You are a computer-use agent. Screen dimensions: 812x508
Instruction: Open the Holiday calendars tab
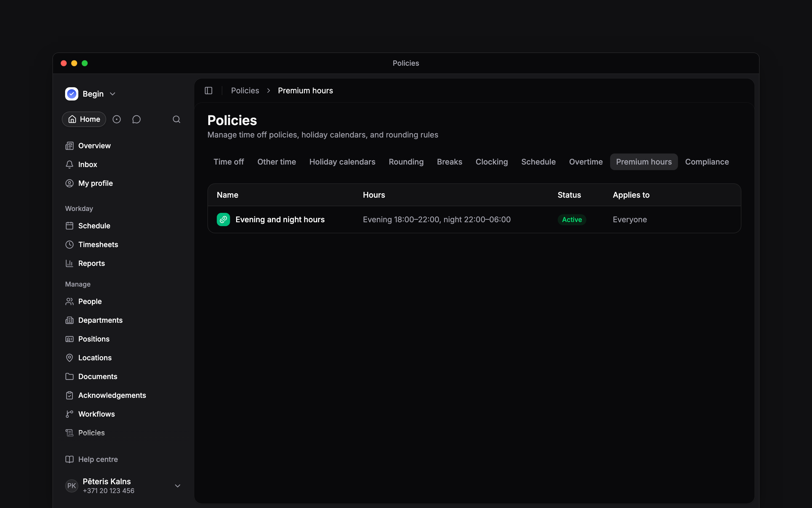click(x=342, y=162)
